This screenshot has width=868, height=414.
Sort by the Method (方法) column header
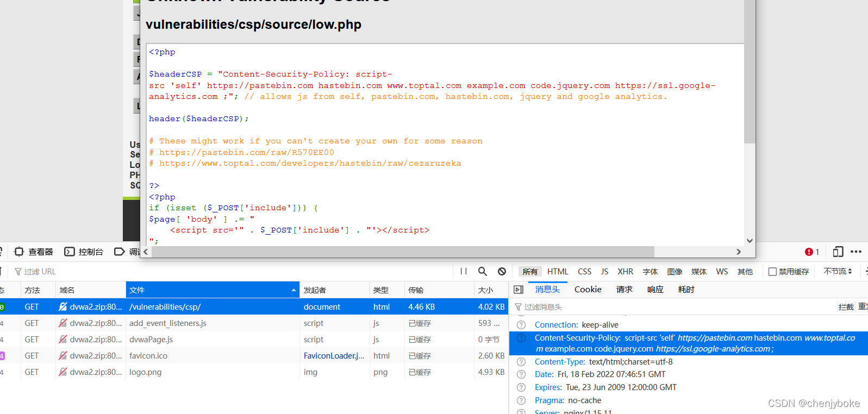(38, 290)
